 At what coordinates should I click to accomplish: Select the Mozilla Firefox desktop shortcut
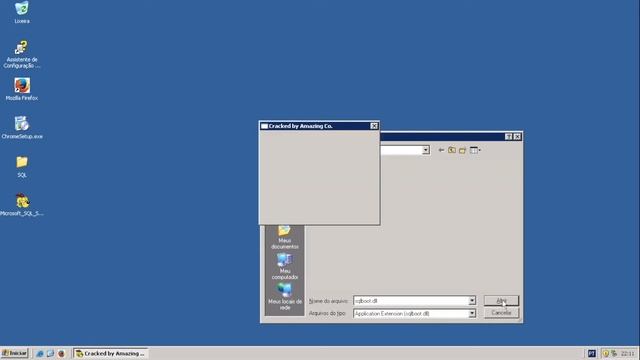22,89
